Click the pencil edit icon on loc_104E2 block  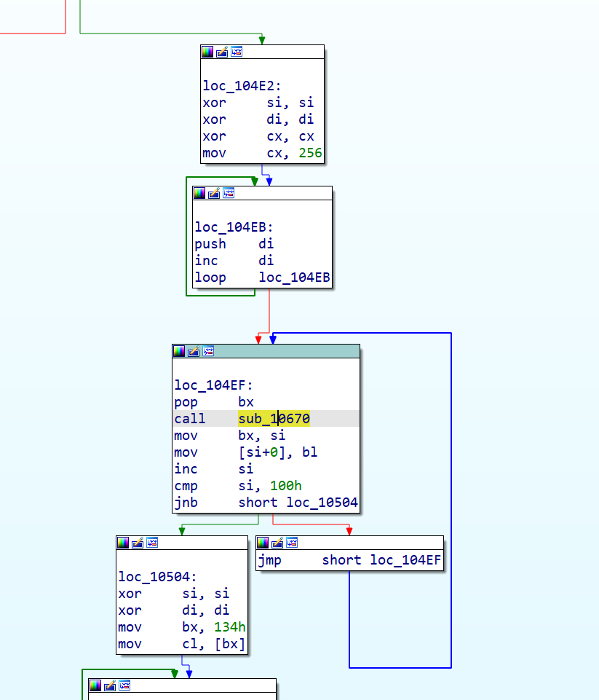[x=221, y=51]
